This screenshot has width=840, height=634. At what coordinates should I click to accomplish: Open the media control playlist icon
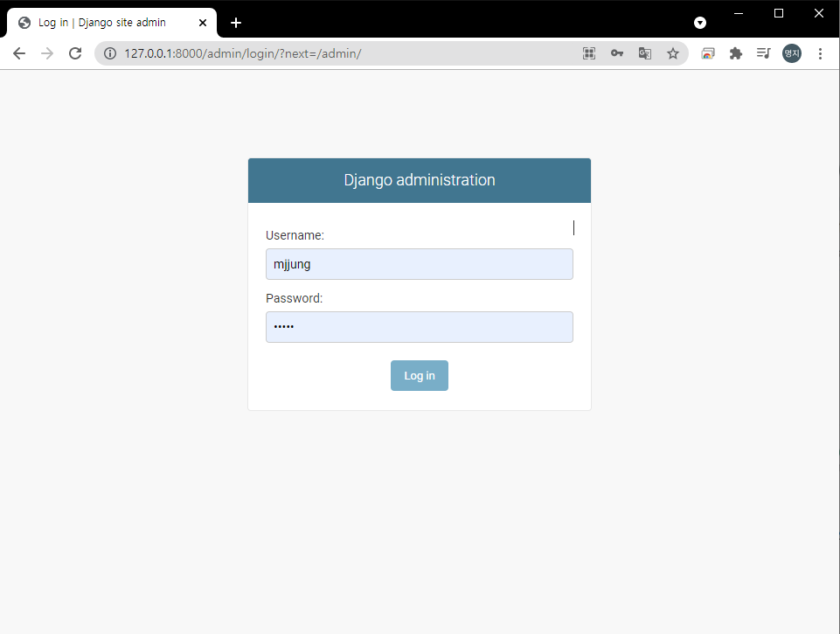(x=763, y=53)
